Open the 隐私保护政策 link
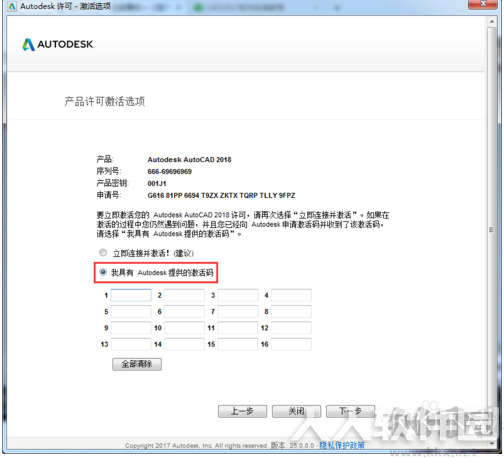 [342, 445]
